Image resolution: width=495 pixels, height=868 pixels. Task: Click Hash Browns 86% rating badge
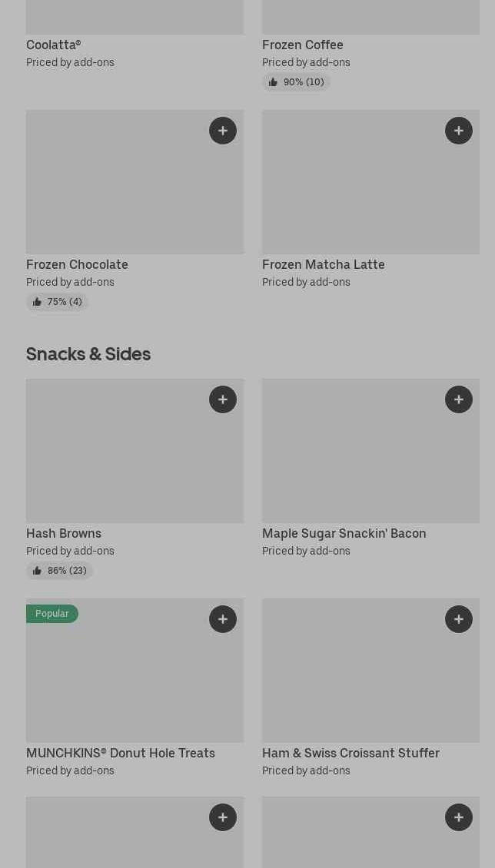(x=59, y=571)
